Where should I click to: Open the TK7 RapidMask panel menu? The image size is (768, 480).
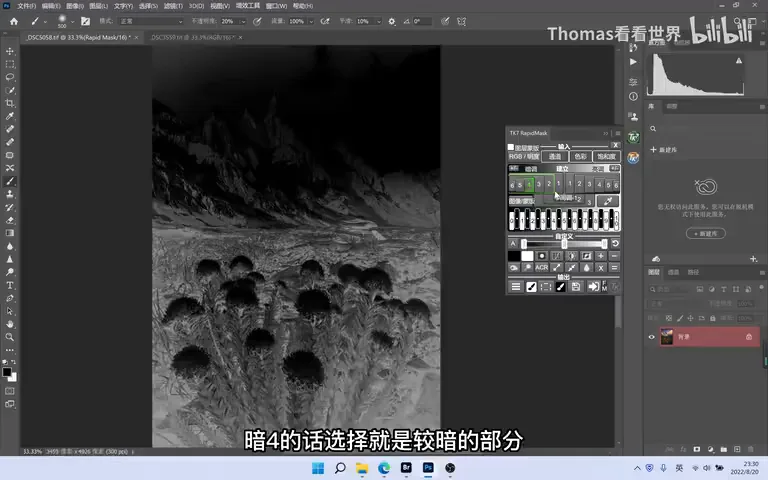coord(618,133)
